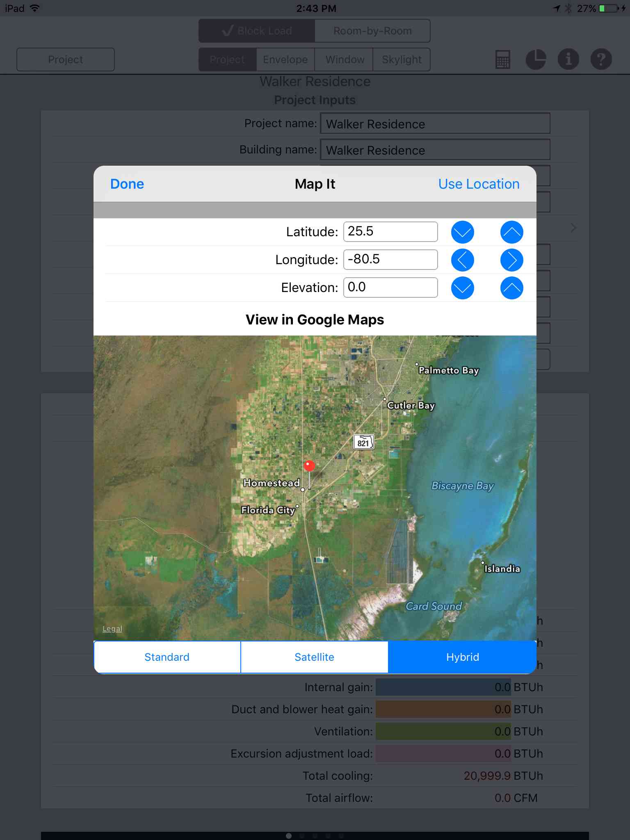Screen dimensions: 630x840
Task: Select the highlighted Project tab
Action: [228, 59]
